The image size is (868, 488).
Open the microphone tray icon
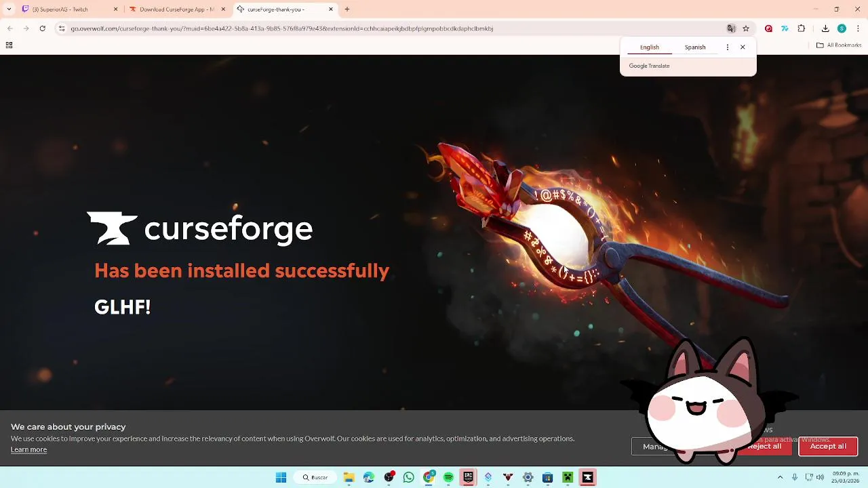[x=795, y=478]
